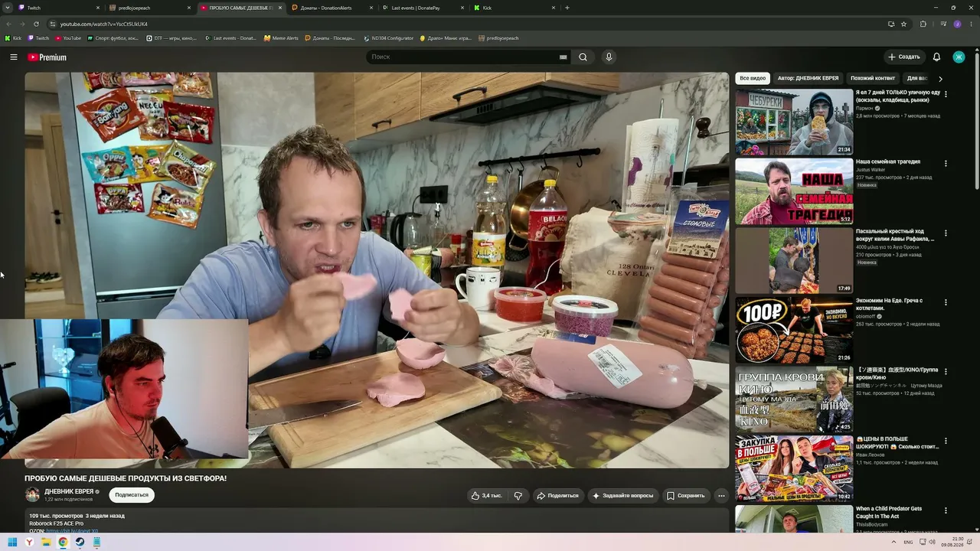This screenshot has height=551, width=980.
Task: Open the 'ЦЕНЫ В ПОЛЬШЕ' video thumbnail
Action: 794,468
